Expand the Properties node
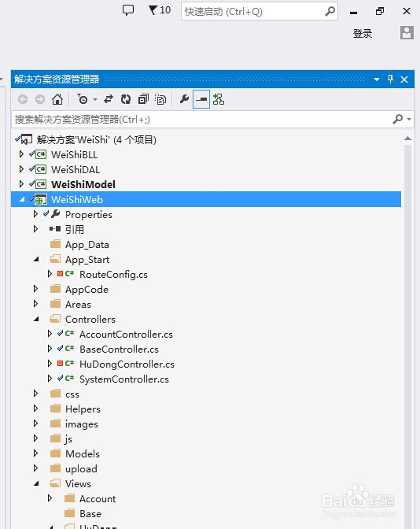The height and width of the screenshot is (529, 420). coord(35,214)
